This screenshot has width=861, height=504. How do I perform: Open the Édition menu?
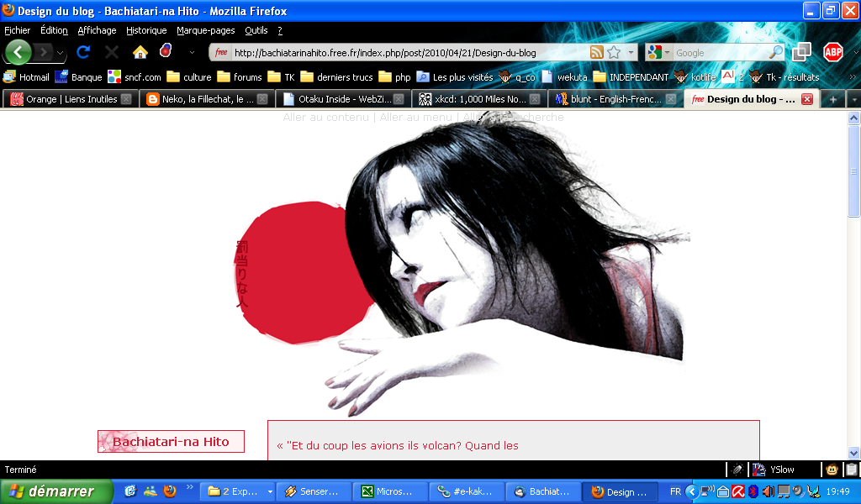tap(54, 30)
